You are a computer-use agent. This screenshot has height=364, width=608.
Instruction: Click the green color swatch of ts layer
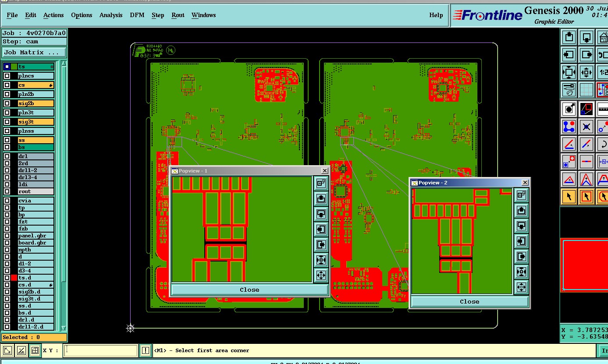(x=14, y=67)
